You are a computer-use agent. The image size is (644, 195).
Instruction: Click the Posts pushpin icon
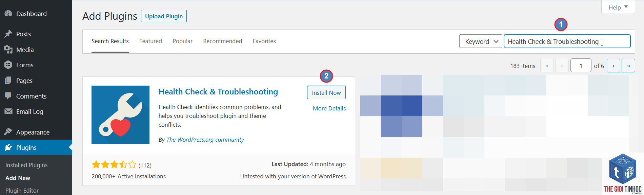[x=8, y=34]
